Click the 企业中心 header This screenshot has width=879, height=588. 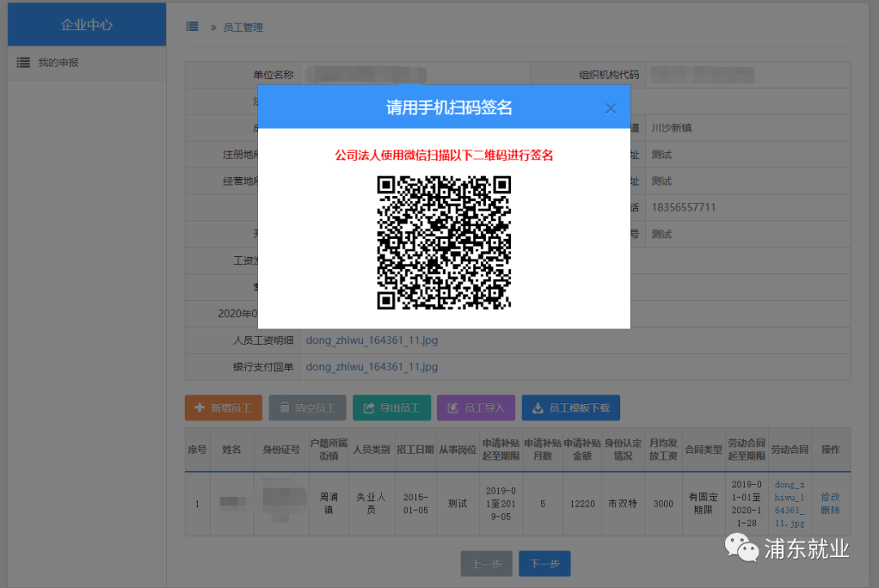pos(86,24)
